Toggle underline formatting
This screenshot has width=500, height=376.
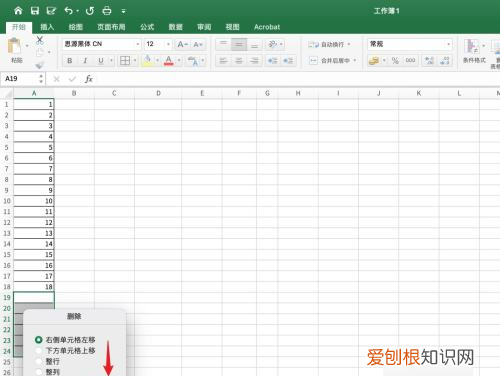101,61
